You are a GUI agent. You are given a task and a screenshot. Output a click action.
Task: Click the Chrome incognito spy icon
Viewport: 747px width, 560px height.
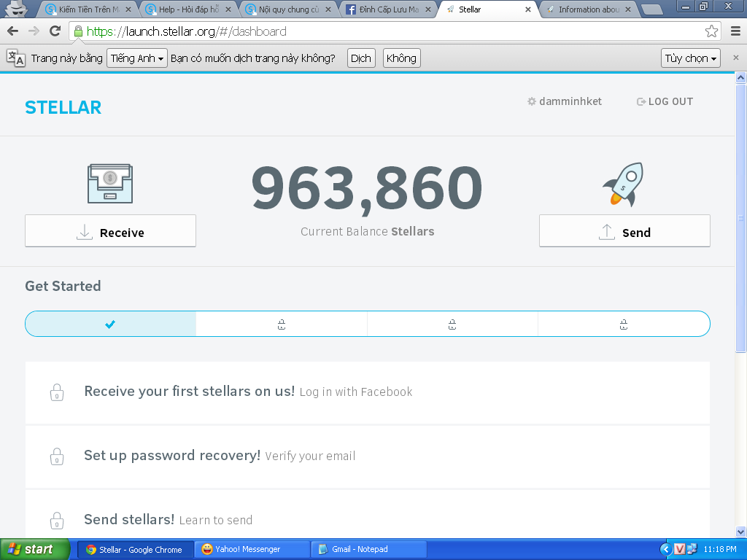[17, 9]
